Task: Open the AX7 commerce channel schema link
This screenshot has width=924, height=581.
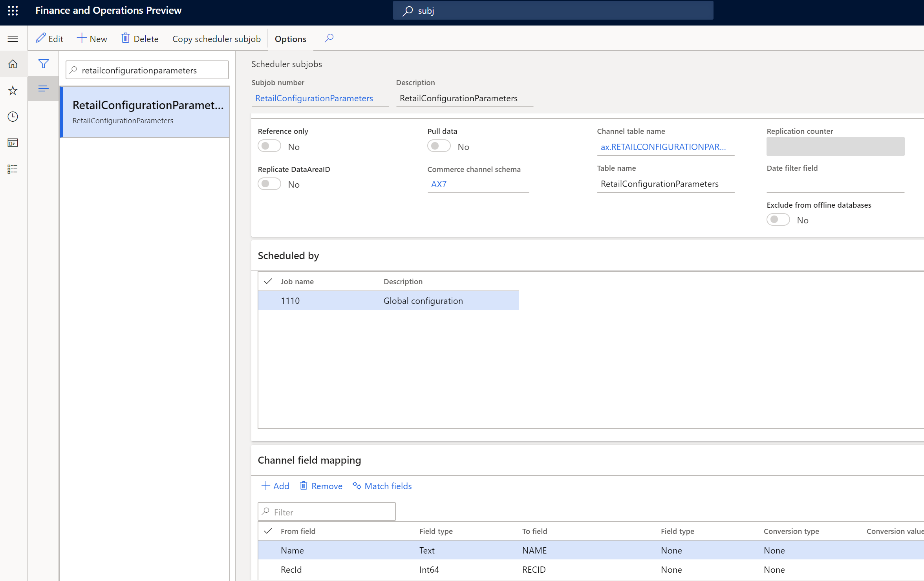Action: point(439,184)
